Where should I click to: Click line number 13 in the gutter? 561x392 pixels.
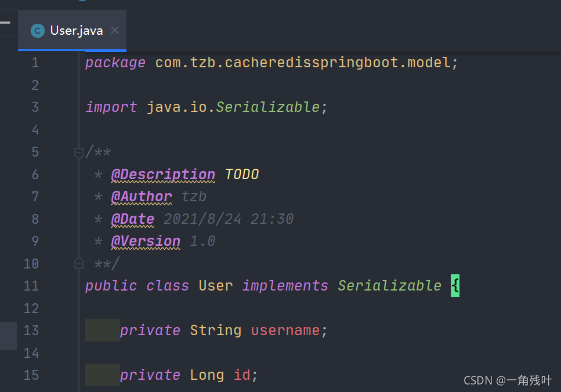click(31, 330)
